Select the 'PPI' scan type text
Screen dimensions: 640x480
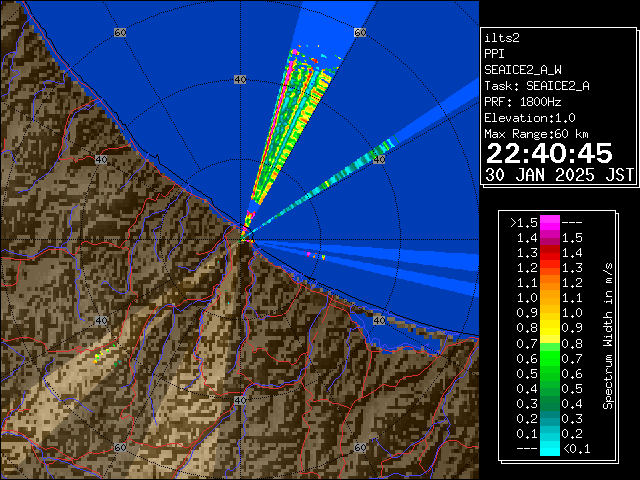[494, 54]
